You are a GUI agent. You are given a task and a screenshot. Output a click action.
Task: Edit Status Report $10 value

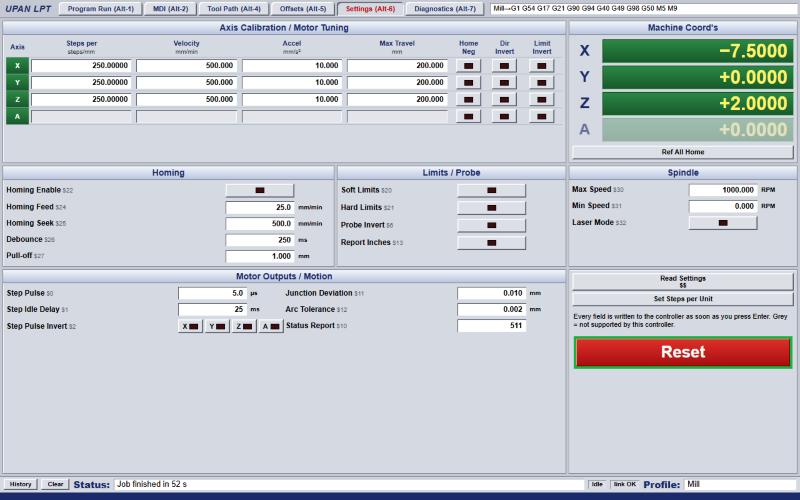(491, 326)
